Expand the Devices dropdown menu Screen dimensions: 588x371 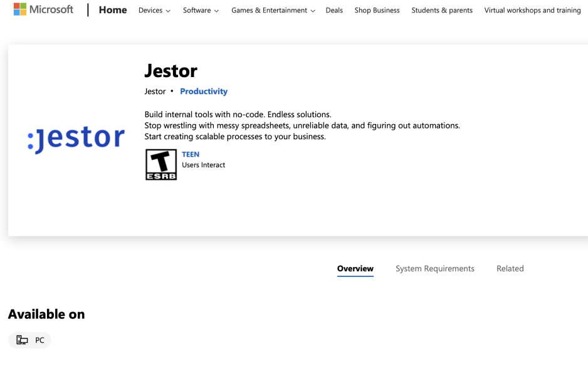click(154, 11)
